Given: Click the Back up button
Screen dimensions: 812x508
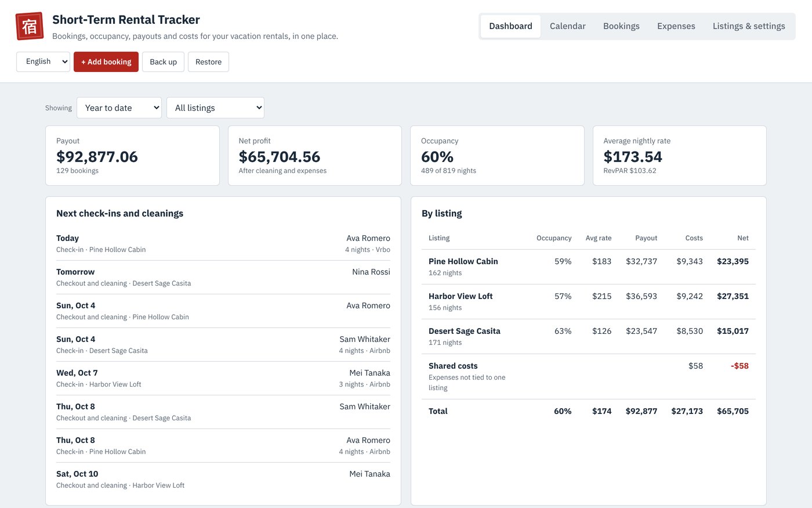Looking at the screenshot, I should click(x=163, y=62).
